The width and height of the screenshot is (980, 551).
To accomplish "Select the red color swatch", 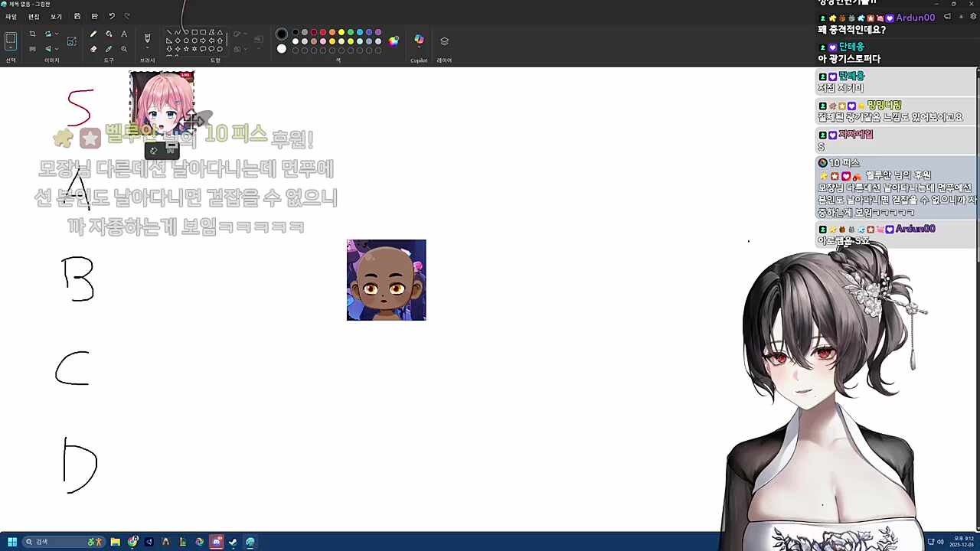I will (x=322, y=34).
